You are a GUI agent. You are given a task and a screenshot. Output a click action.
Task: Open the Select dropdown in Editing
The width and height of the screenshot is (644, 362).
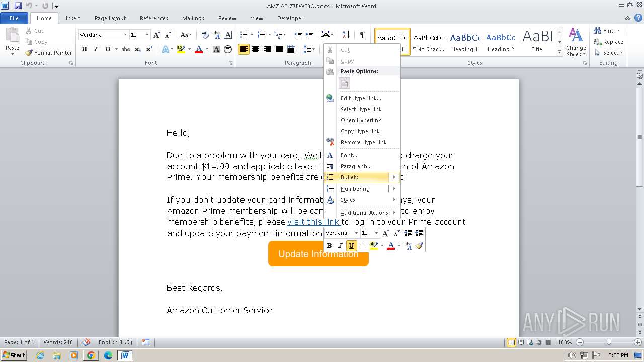pos(609,53)
